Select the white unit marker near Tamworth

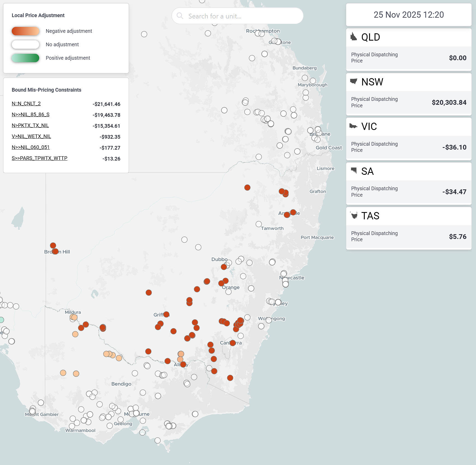[x=259, y=224]
